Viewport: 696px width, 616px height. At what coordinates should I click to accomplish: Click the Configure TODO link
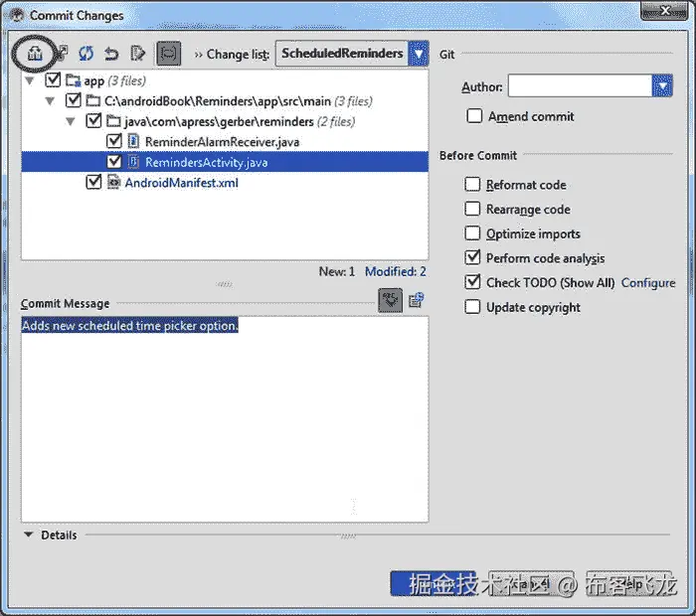click(x=648, y=282)
